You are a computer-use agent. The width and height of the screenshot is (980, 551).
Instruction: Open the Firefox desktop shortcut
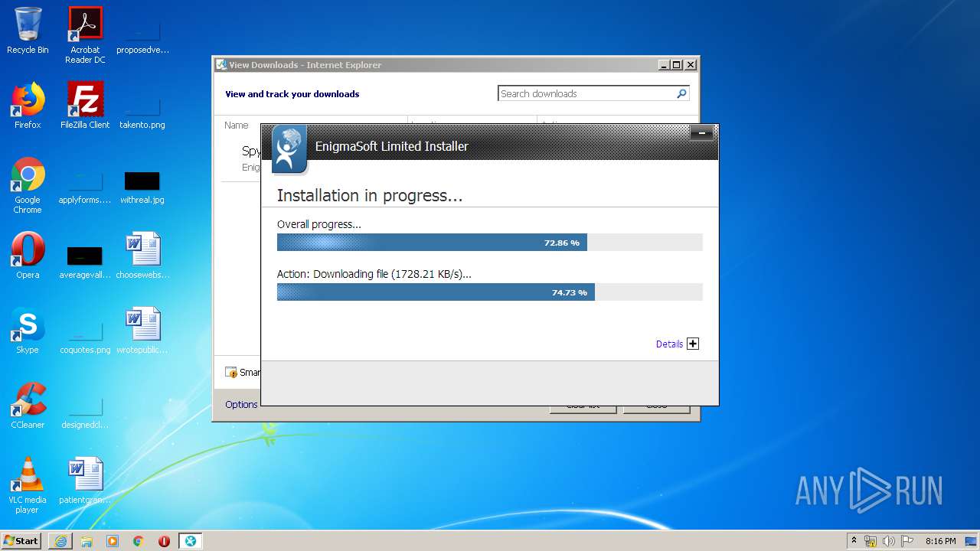[x=28, y=106]
